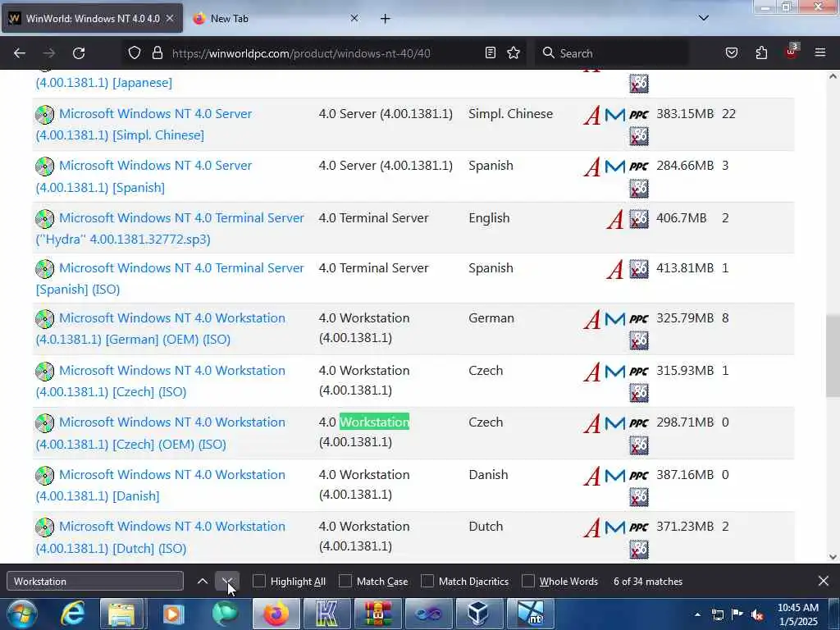This screenshot has width=840, height=630.
Task: Click the muted volume tray icon
Action: (x=757, y=614)
